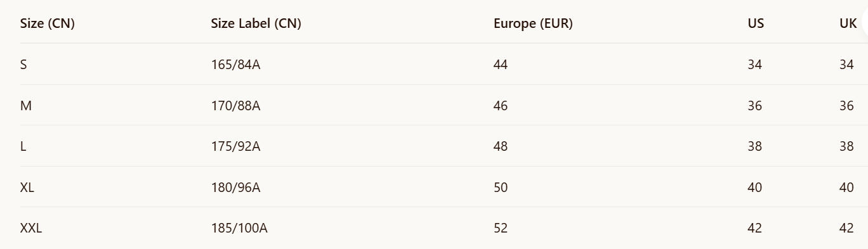Click the Size (CN) column header
Image resolution: width=868 pixels, height=249 pixels.
pyautogui.click(x=48, y=24)
